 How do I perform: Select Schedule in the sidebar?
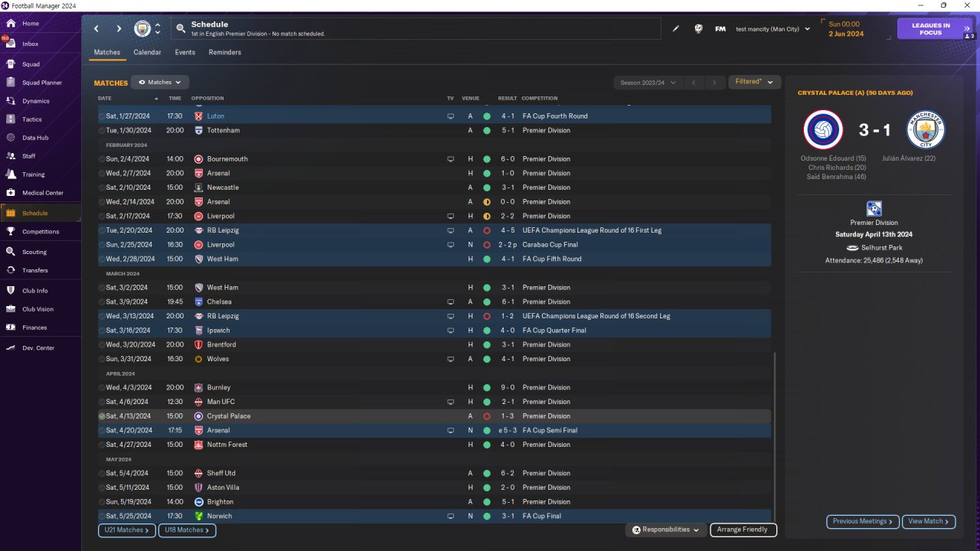point(34,214)
